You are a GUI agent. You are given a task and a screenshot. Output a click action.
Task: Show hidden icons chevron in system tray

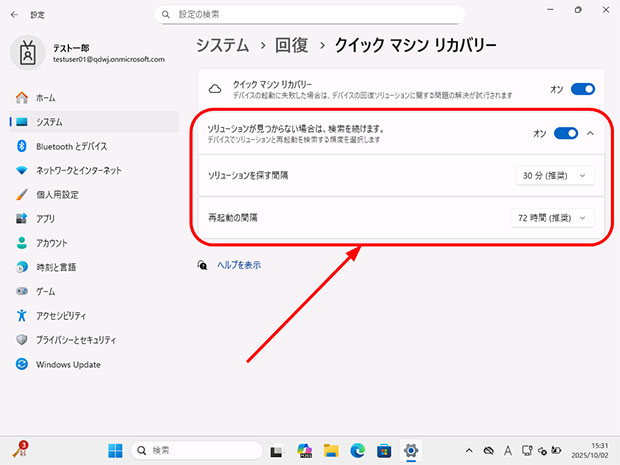pos(469,450)
